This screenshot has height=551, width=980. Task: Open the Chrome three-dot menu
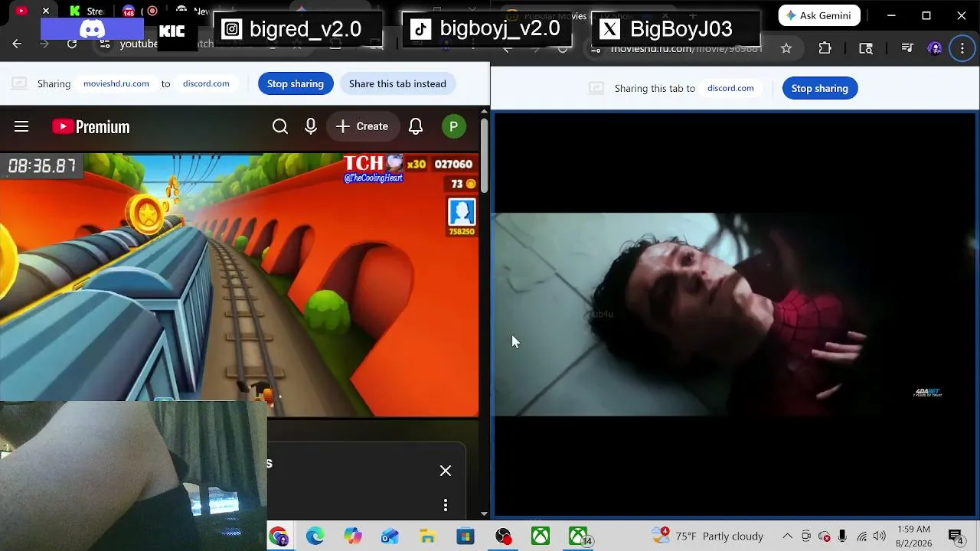[962, 48]
